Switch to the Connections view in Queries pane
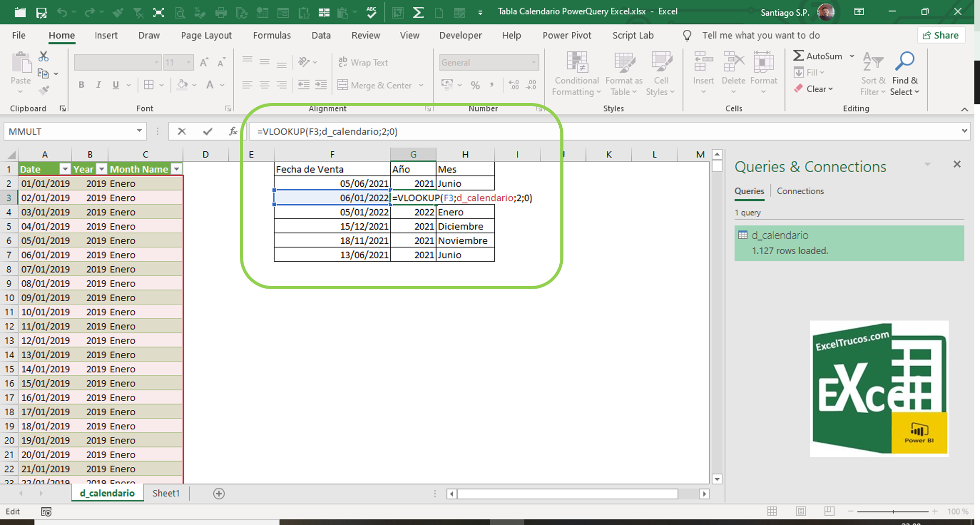The image size is (980, 525). click(800, 191)
